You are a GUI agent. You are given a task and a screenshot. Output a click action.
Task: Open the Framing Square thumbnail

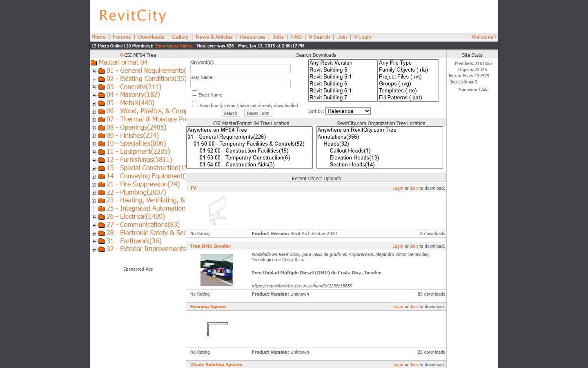pyautogui.click(x=217, y=329)
